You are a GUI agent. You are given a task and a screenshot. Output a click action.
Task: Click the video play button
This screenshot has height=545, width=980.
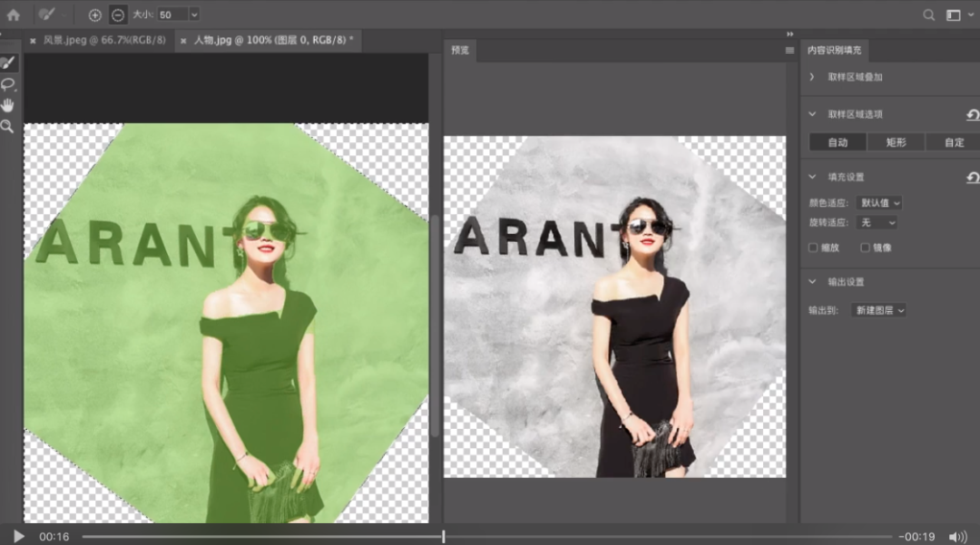pos(19,536)
